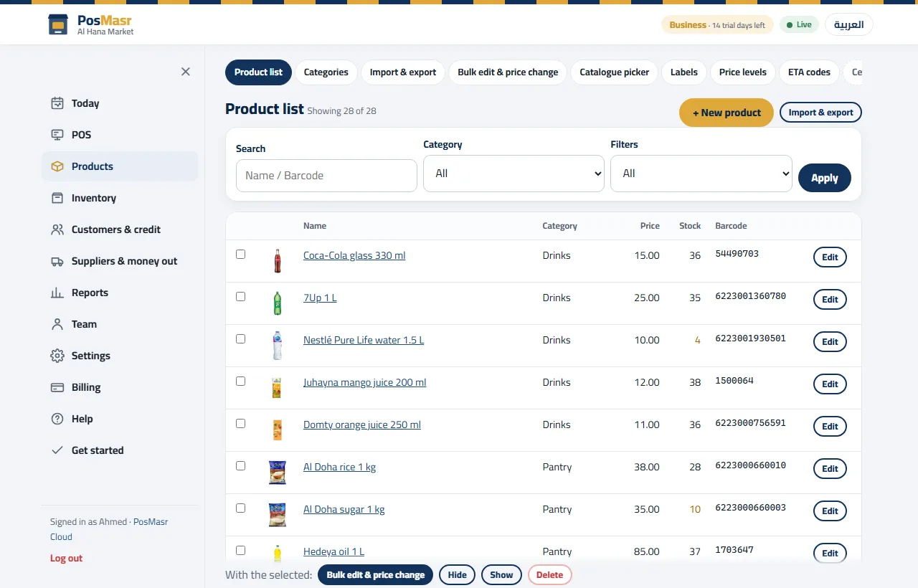Click the Customers & credit people icon

pos(57,229)
